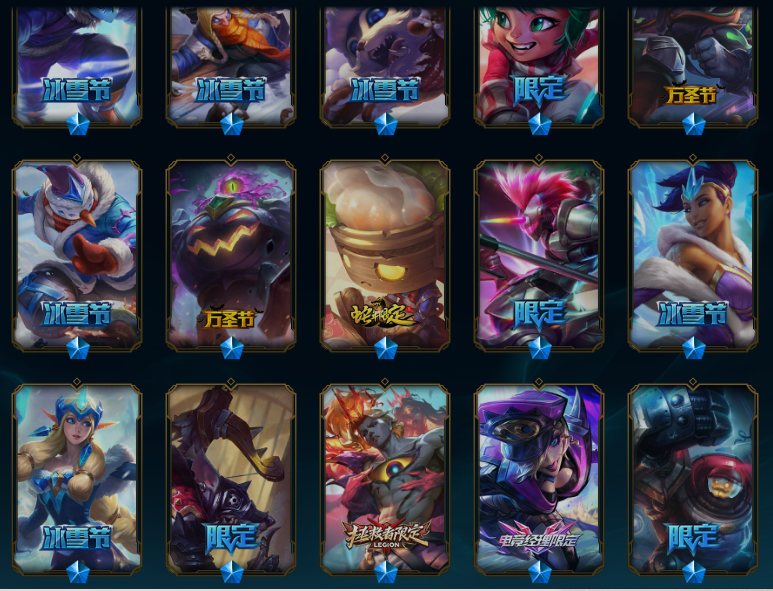Open the ice queen skin with purple hair
773x591 pixels.
[x=693, y=254]
